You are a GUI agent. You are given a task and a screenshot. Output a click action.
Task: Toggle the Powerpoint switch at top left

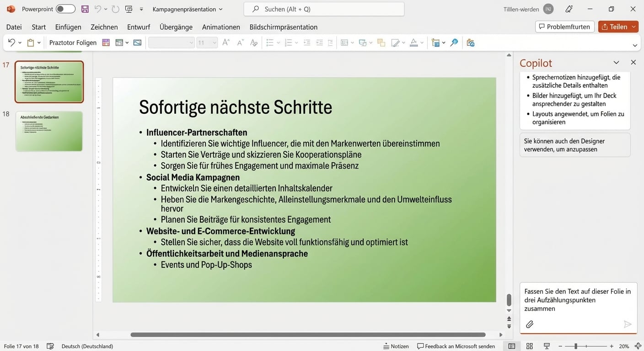point(64,9)
